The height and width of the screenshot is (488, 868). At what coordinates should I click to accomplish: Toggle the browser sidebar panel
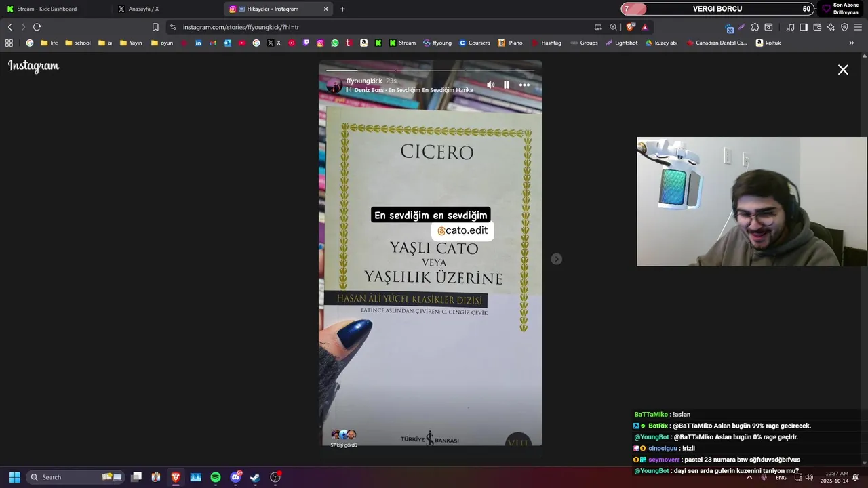click(x=804, y=27)
